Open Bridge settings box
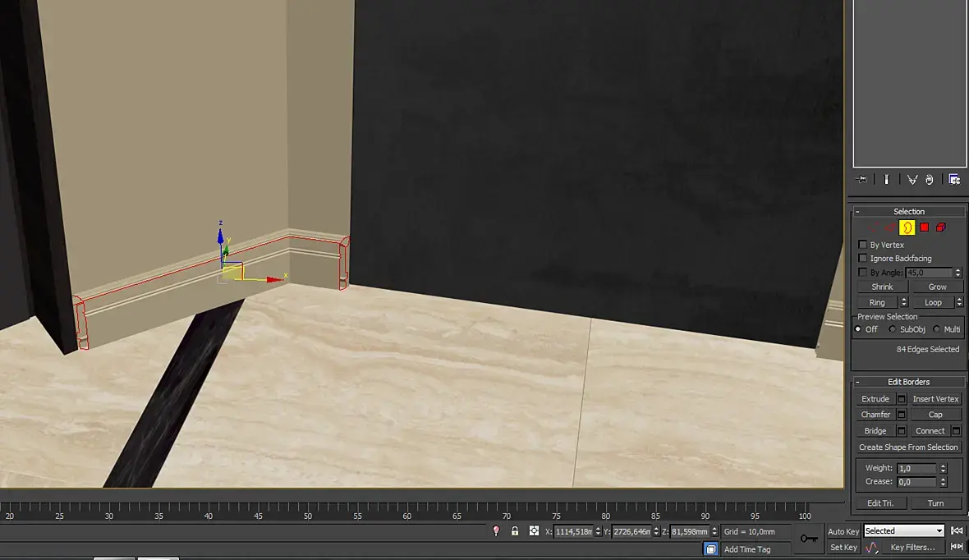Image resolution: width=969 pixels, height=560 pixels. pos(902,431)
